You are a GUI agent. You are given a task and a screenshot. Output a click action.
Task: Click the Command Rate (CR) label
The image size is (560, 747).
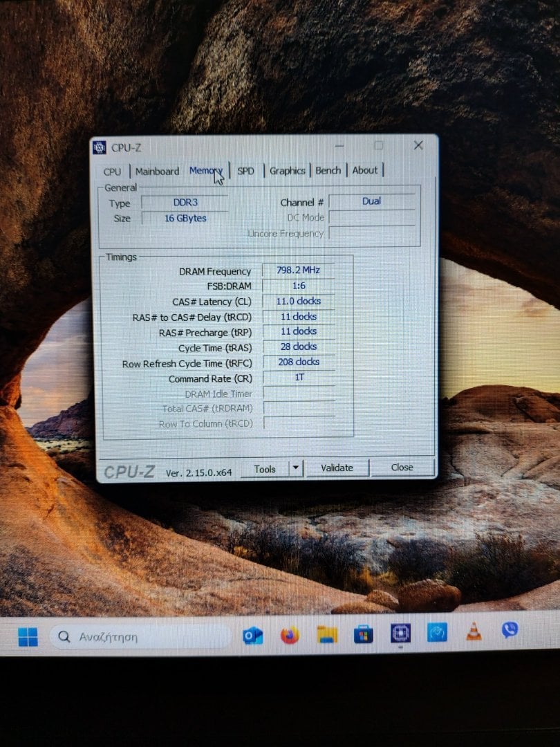pos(210,379)
